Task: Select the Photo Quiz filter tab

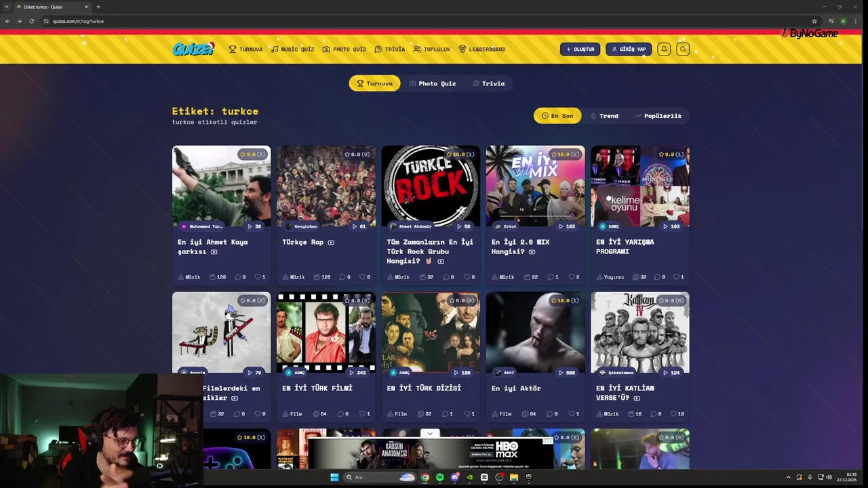Action: [433, 83]
